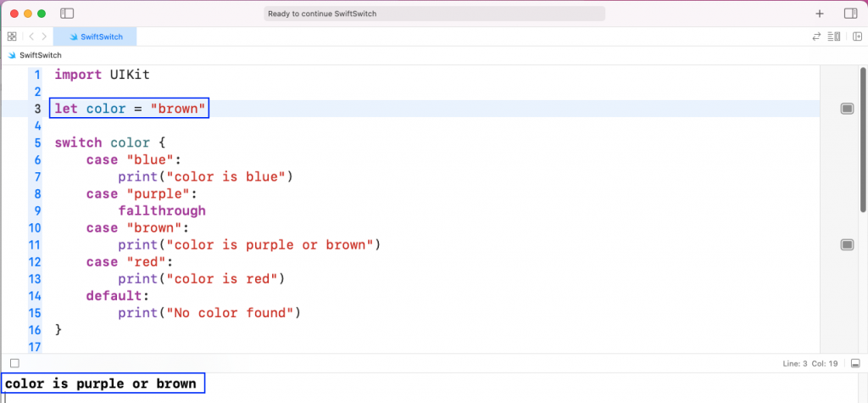This screenshot has width=868, height=403.
Task: Click the code review arrows icon
Action: click(816, 36)
